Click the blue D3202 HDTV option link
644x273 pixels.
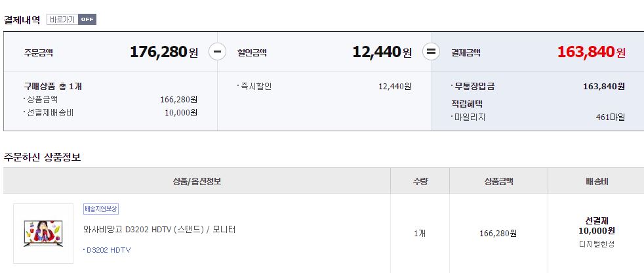pyautogui.click(x=107, y=250)
